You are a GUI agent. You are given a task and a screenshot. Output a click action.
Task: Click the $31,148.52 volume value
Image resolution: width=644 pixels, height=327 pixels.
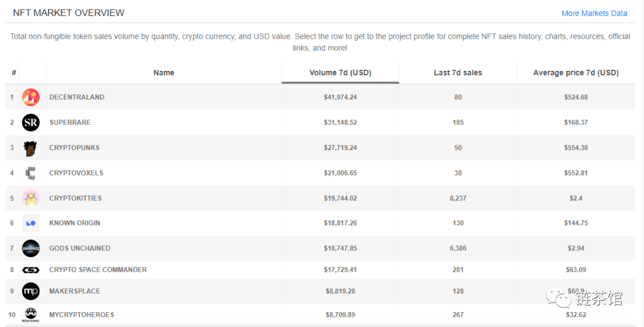(x=340, y=122)
